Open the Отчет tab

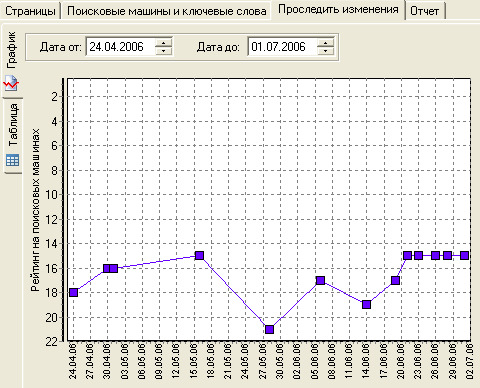click(x=424, y=11)
